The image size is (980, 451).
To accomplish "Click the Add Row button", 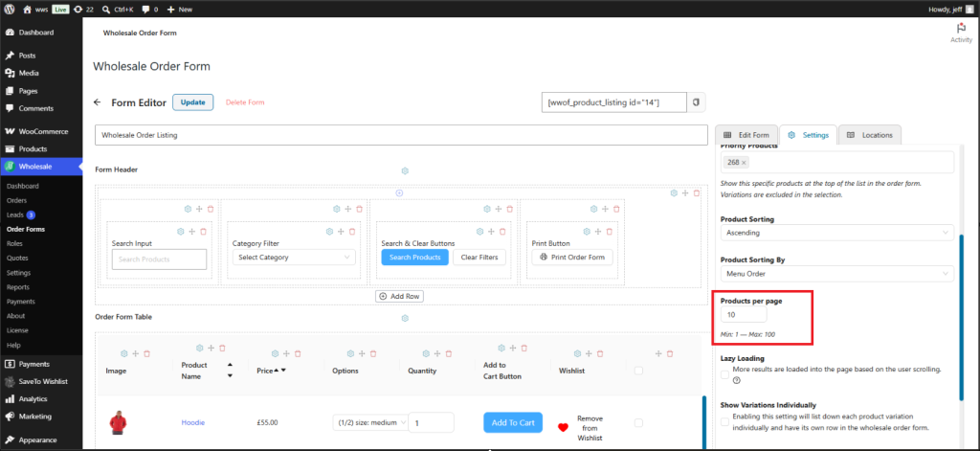I will [x=399, y=296].
